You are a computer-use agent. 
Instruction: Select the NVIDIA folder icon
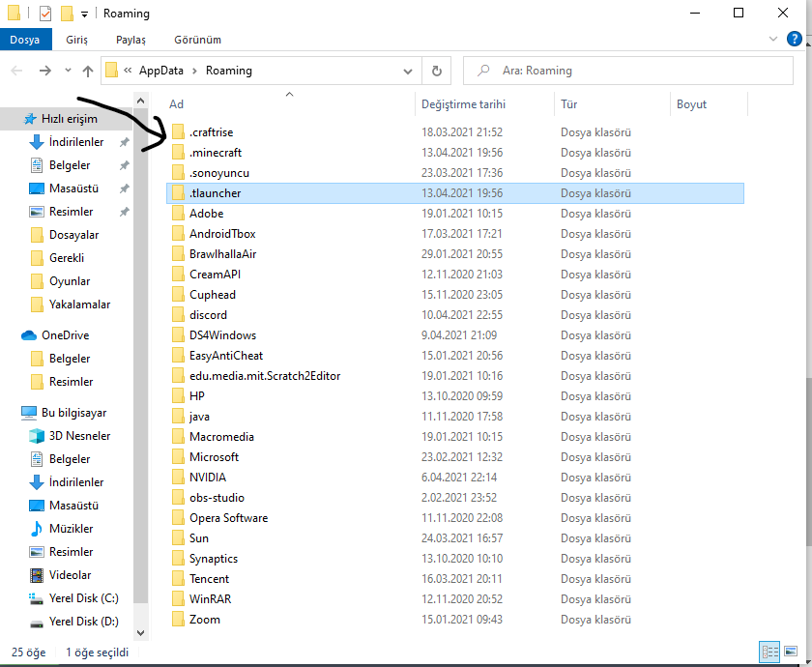178,477
